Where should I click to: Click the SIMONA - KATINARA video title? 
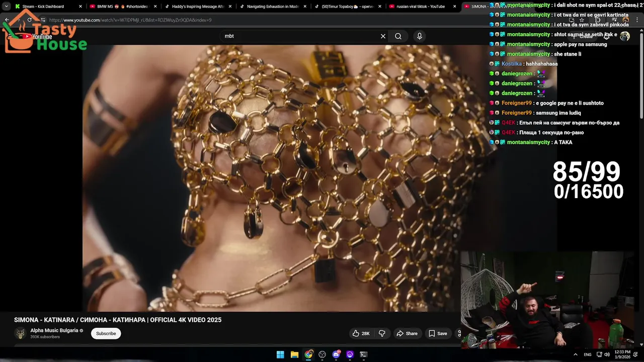118,320
